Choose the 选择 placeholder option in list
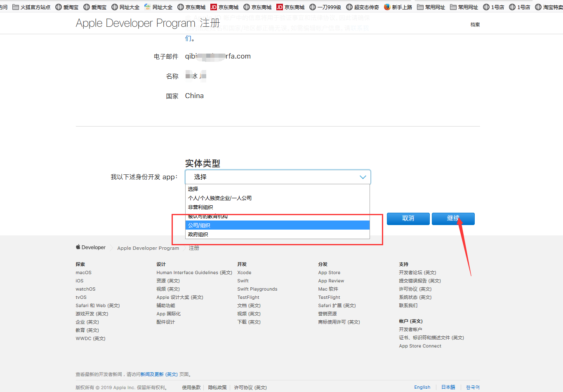This screenshot has height=392, width=563. [278, 189]
